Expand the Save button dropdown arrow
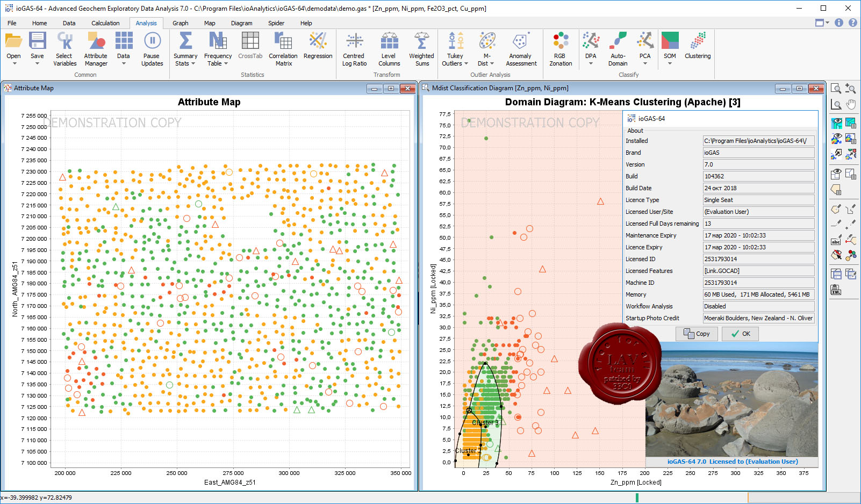Viewport: 861px width, 504px height. pyautogui.click(x=37, y=63)
